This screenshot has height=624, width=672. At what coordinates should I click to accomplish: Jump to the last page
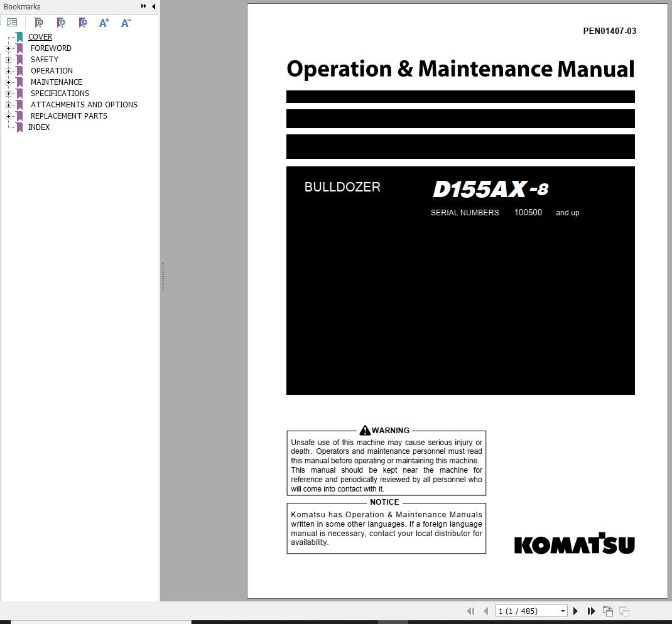click(591, 610)
